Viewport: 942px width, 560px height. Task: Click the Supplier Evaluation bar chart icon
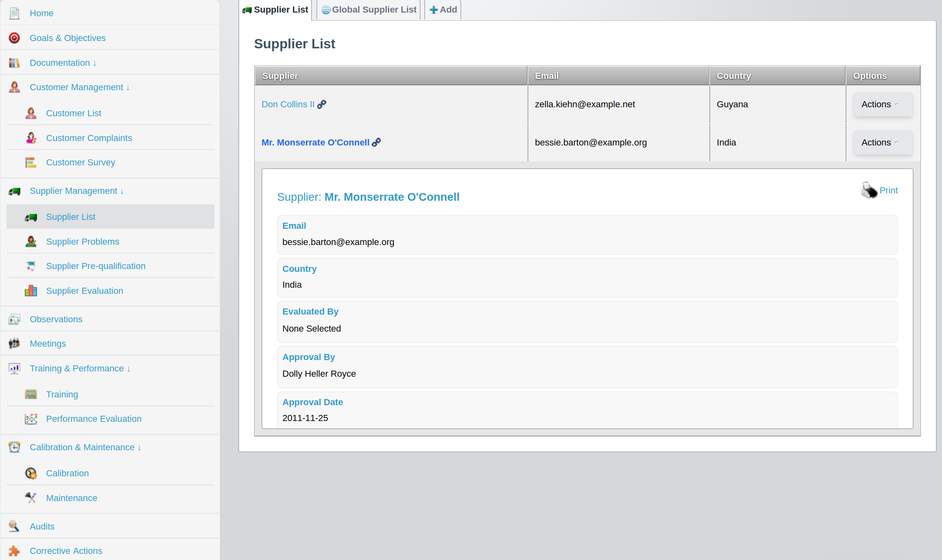[31, 291]
